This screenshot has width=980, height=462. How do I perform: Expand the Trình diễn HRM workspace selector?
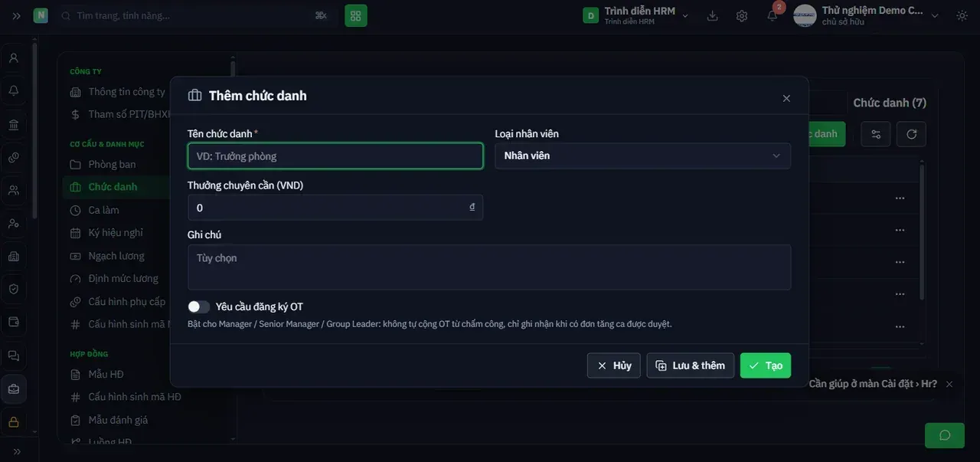point(635,15)
